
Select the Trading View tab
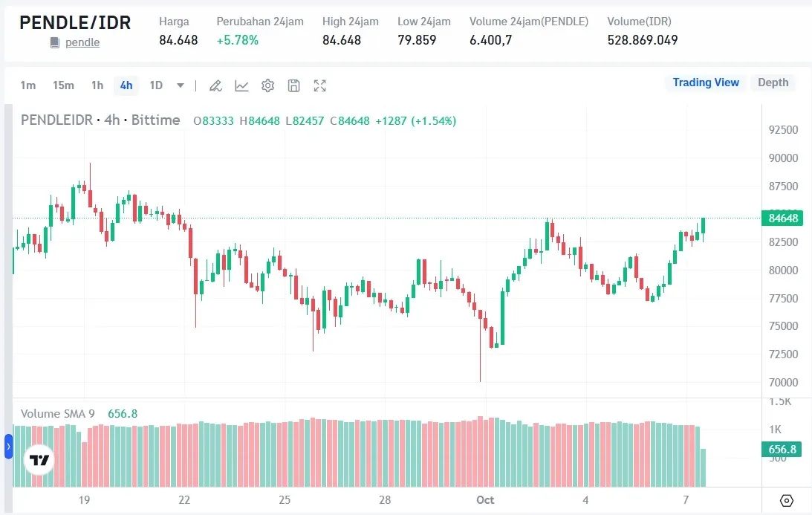pos(706,82)
